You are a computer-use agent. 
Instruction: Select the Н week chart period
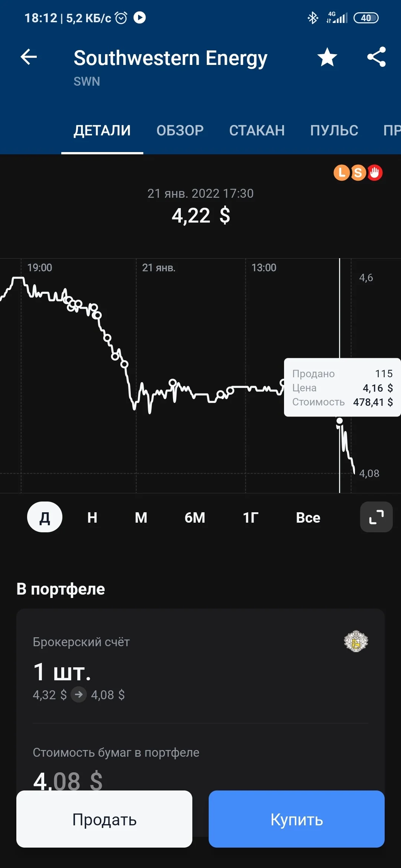[92, 517]
